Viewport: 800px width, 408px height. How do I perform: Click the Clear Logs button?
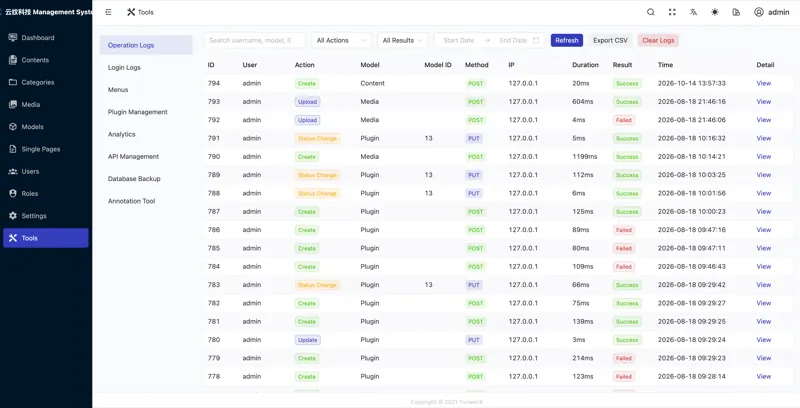(658, 40)
